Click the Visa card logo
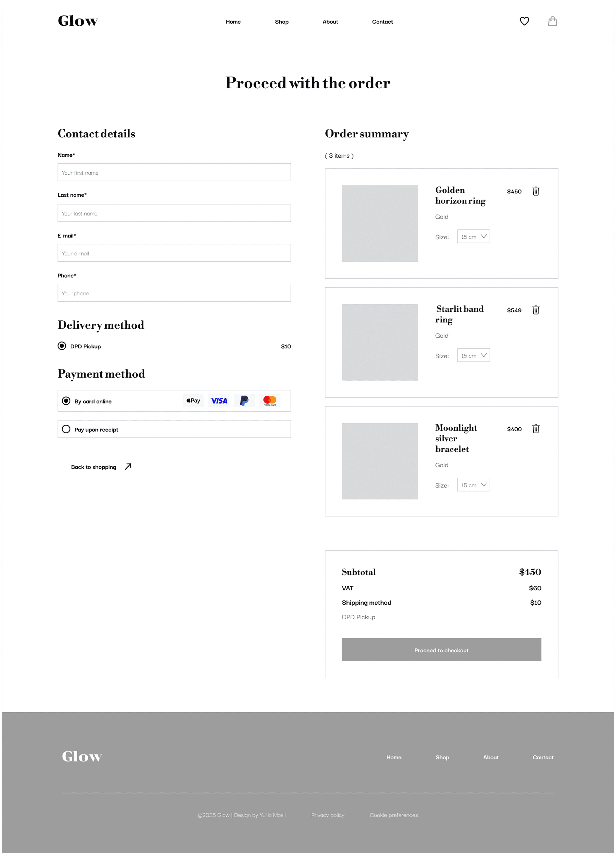This screenshot has width=616, height=856. pos(219,401)
